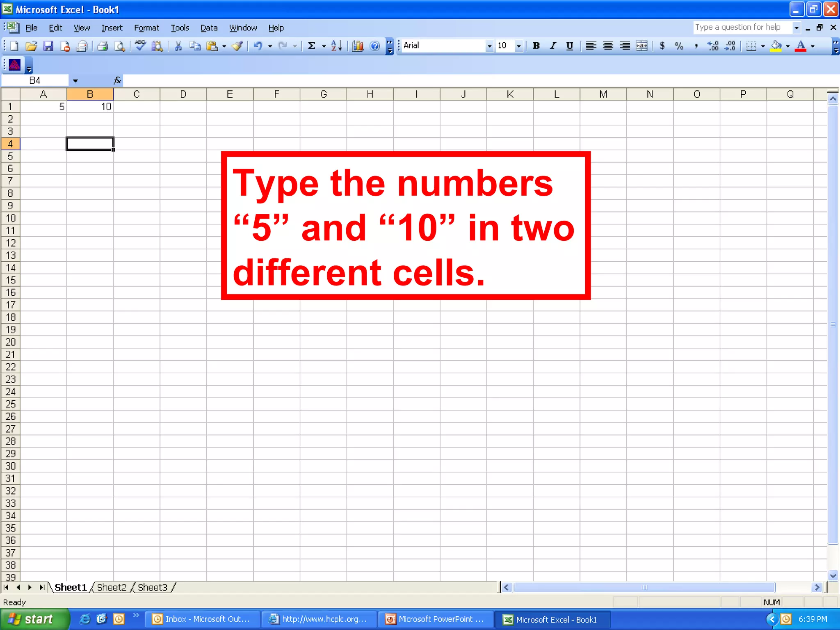Apply the yellow fill color
This screenshot has width=840, height=630.
pyautogui.click(x=776, y=46)
